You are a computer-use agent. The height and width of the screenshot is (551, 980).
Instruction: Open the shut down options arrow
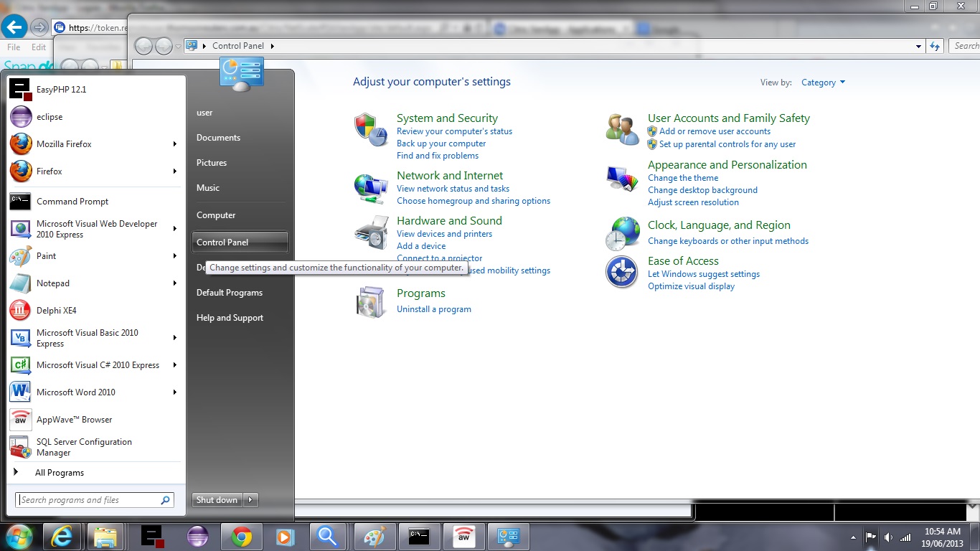(250, 500)
